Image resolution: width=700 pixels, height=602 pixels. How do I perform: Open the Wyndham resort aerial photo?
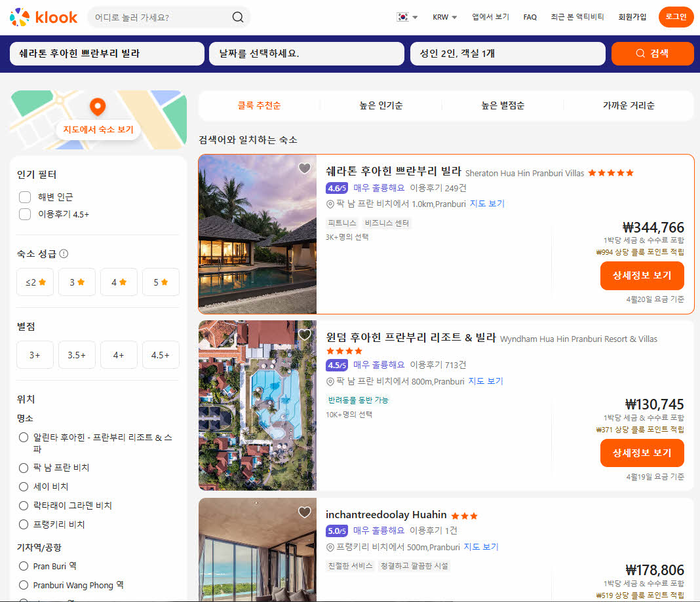click(x=258, y=405)
